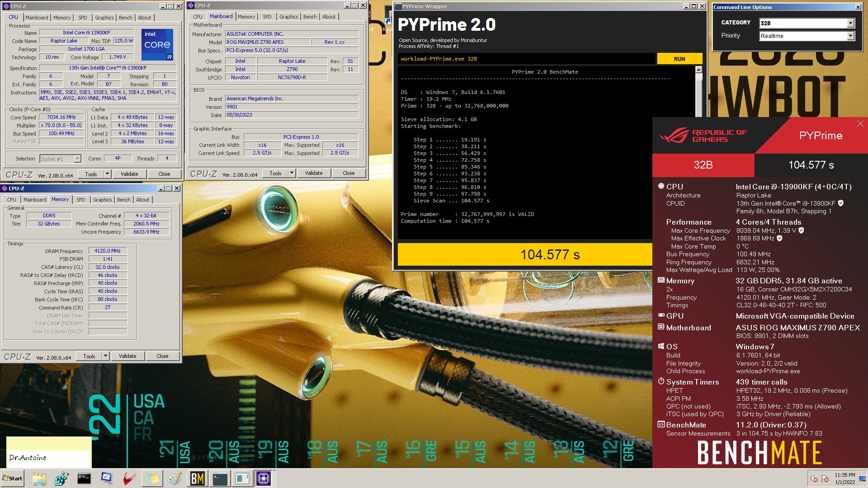Click the CAS# Latency value 32.0 clocks

[x=108, y=267]
